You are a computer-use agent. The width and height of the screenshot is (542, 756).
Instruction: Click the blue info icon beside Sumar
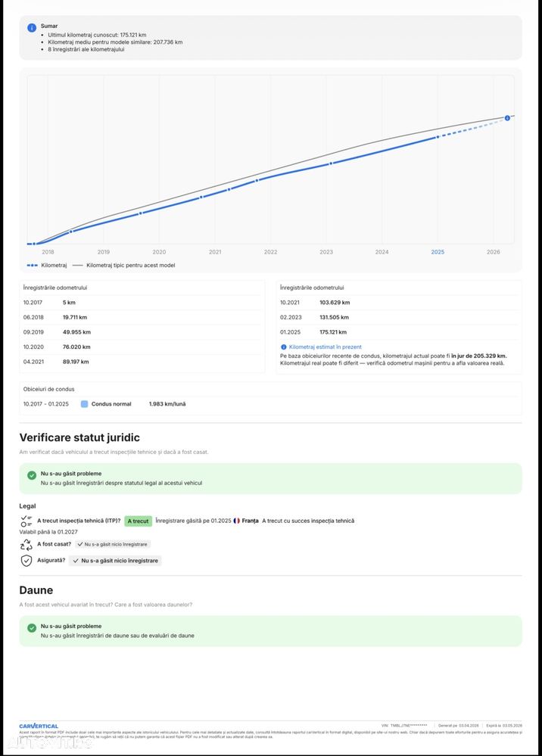click(32, 28)
